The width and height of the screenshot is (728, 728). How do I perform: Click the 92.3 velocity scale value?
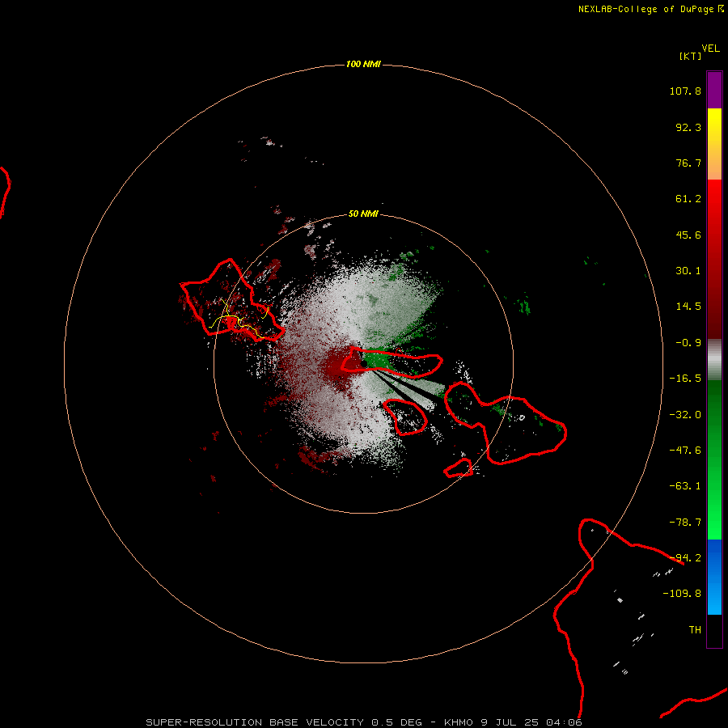pos(688,127)
